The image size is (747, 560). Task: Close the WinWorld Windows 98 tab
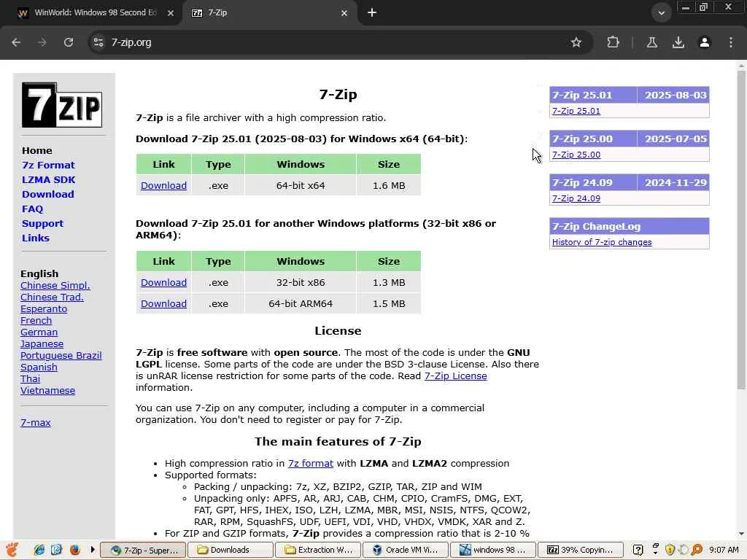click(171, 13)
